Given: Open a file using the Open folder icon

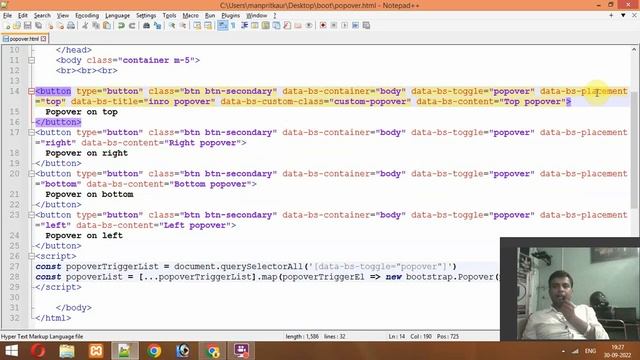Looking at the screenshot, I should click(x=17, y=25).
